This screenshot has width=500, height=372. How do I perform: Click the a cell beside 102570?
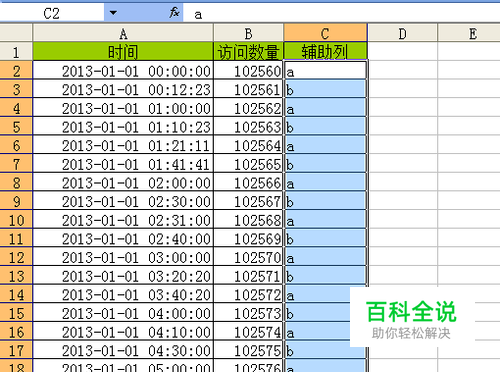[325, 257]
